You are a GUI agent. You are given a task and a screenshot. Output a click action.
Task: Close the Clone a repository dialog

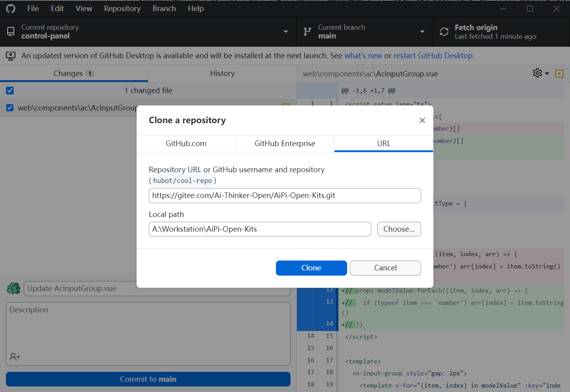[422, 120]
